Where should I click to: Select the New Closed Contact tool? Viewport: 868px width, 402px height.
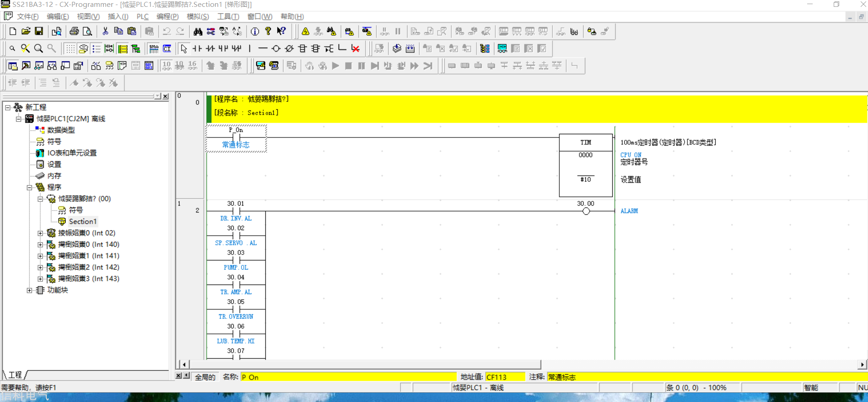[x=210, y=48]
